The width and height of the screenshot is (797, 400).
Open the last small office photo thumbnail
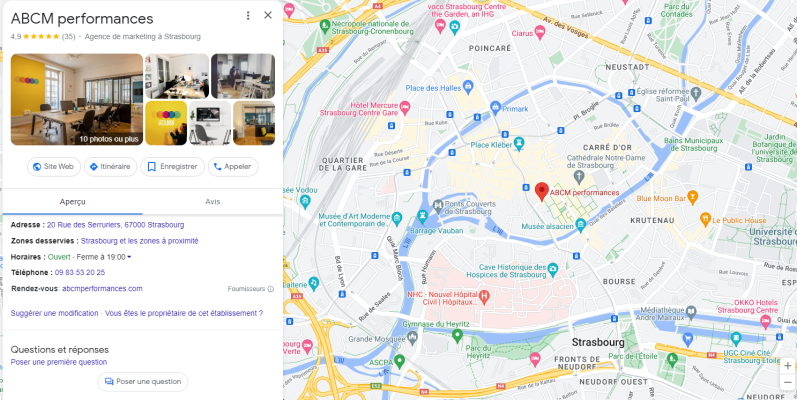coord(254,123)
